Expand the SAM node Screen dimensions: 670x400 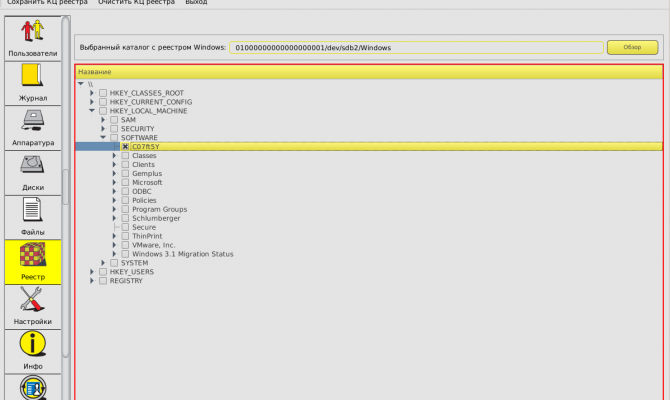pyautogui.click(x=103, y=120)
